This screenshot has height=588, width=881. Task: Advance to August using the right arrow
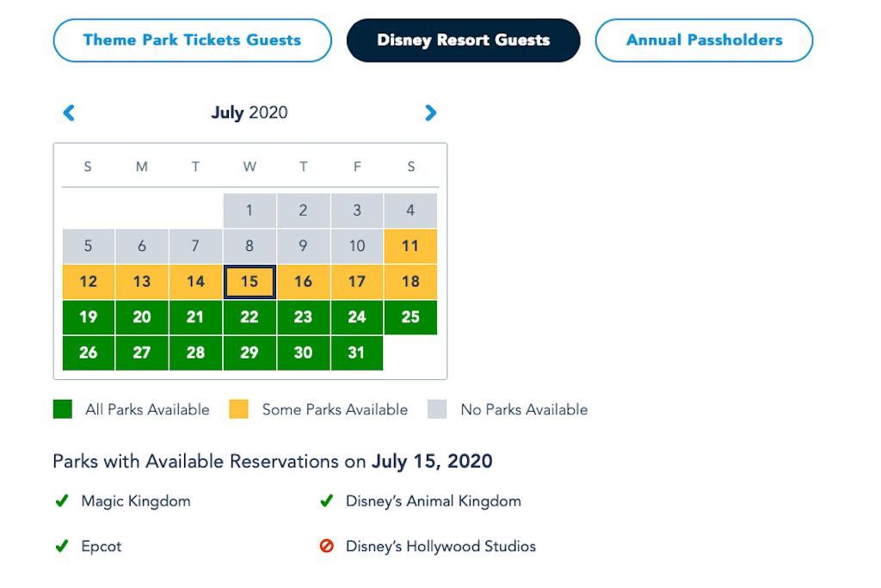click(430, 113)
